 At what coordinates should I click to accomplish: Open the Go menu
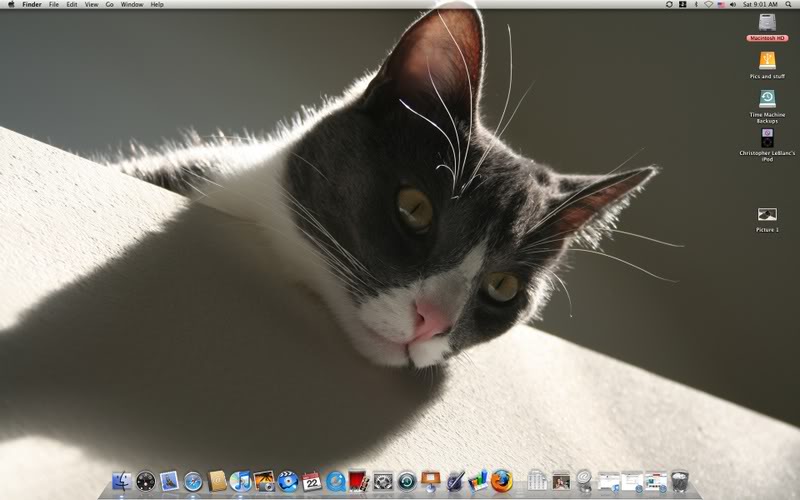click(x=110, y=4)
